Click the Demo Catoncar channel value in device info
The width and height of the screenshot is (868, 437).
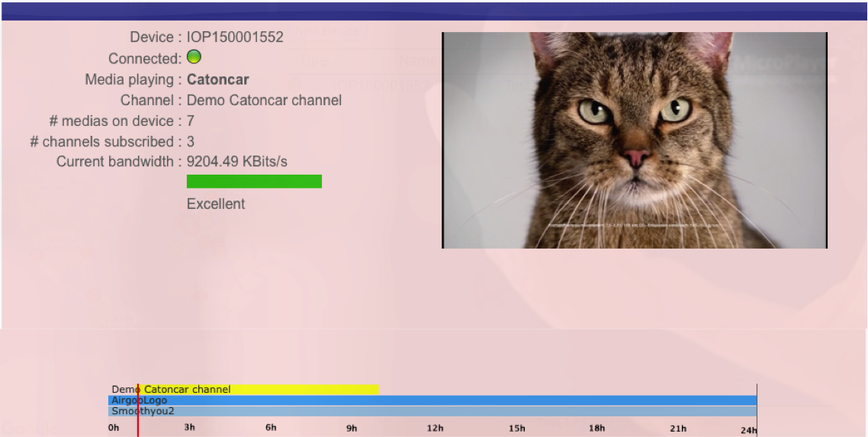(x=264, y=100)
